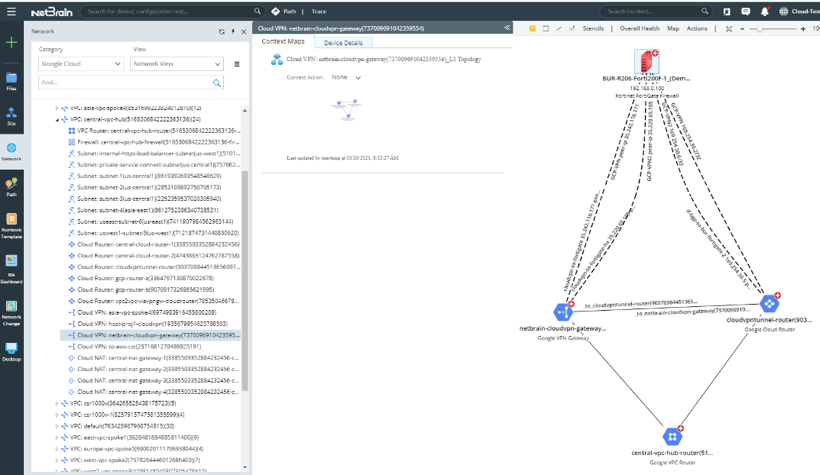Open the Network View dropdown
This screenshot has width=820, height=475.
coord(176,64)
